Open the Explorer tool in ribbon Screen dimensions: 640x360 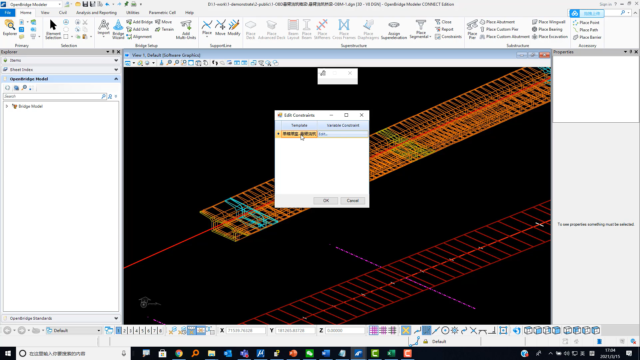pos(10,28)
